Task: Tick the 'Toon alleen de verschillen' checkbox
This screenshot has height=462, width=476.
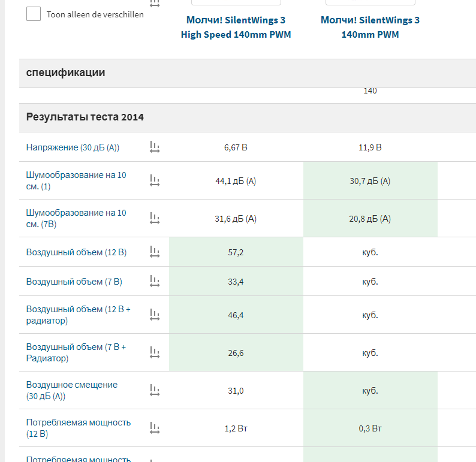Action: point(34,14)
